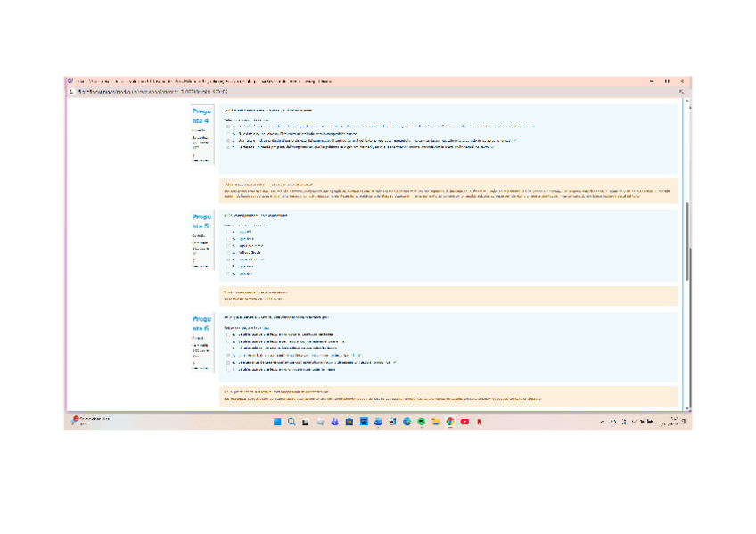Viewport: 756px width, 534px height.
Task: Click the page's vertical scrollbar thumb
Action: click(x=687, y=241)
